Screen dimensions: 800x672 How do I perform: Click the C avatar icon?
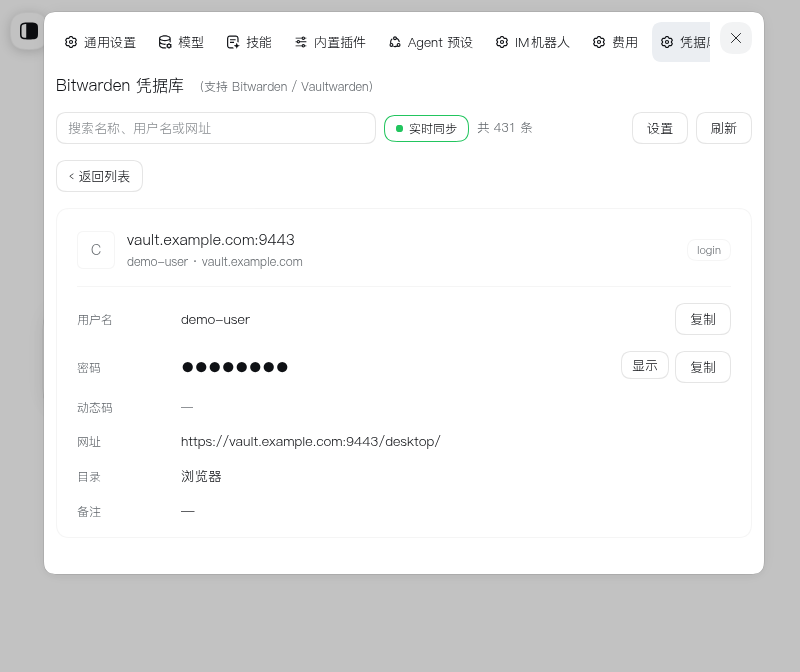point(96,250)
